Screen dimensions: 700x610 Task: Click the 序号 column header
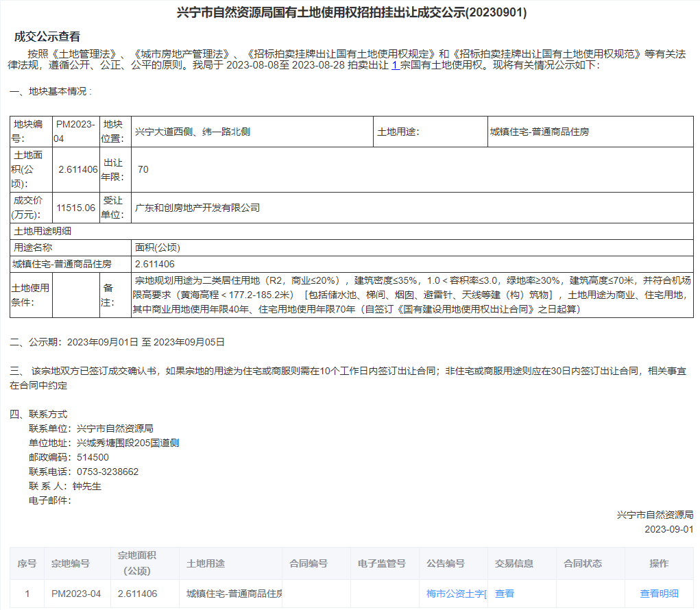[x=27, y=563]
